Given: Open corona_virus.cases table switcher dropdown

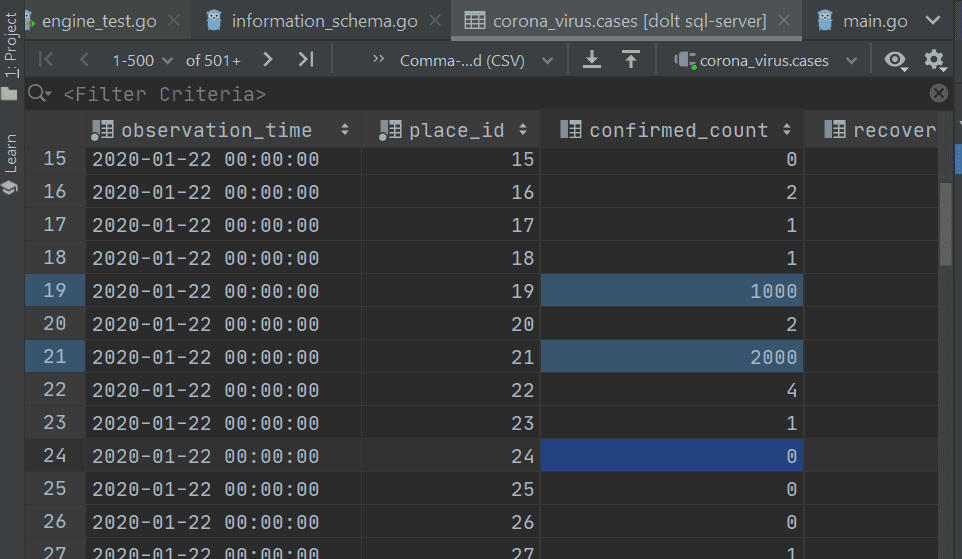Looking at the screenshot, I should [766, 60].
